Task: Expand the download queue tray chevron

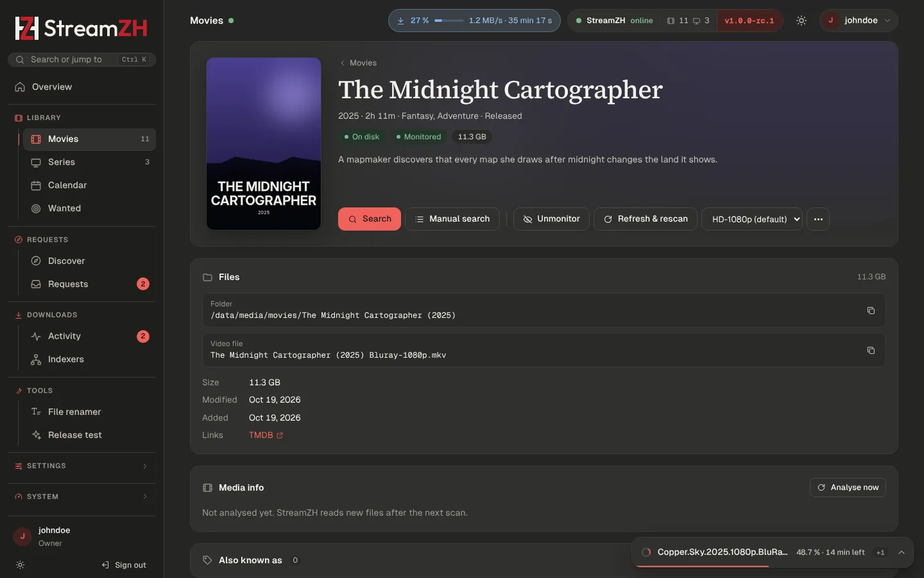Action: (902, 552)
